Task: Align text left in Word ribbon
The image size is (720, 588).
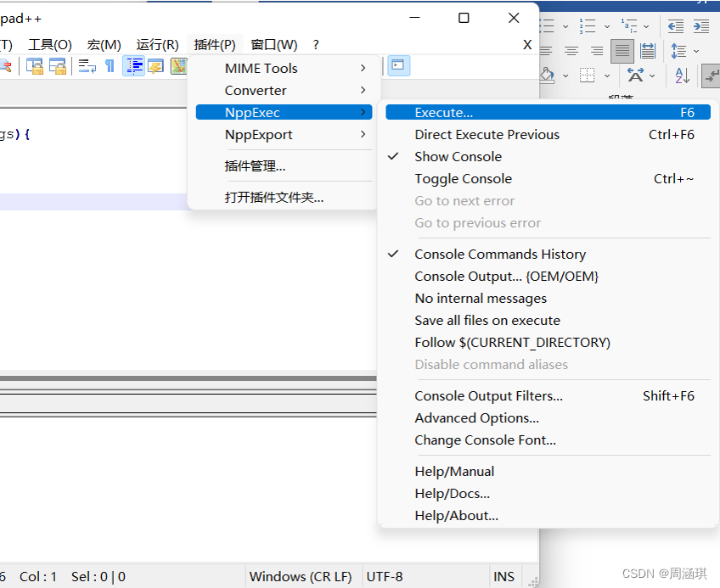Action: pos(545,51)
